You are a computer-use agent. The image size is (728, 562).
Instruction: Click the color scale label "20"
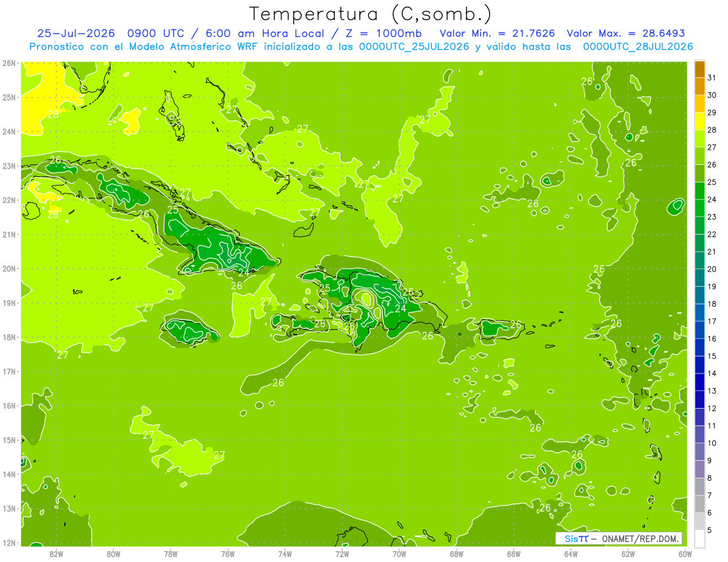712,269
